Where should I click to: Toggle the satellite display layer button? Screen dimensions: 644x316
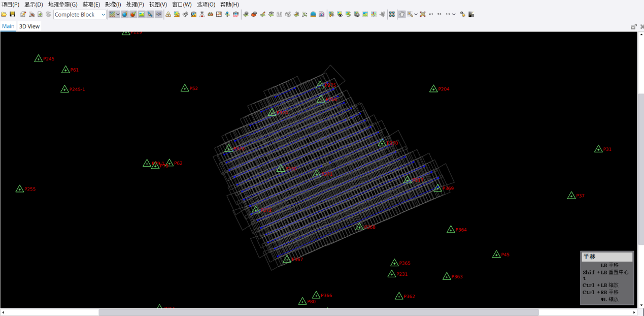[150, 14]
